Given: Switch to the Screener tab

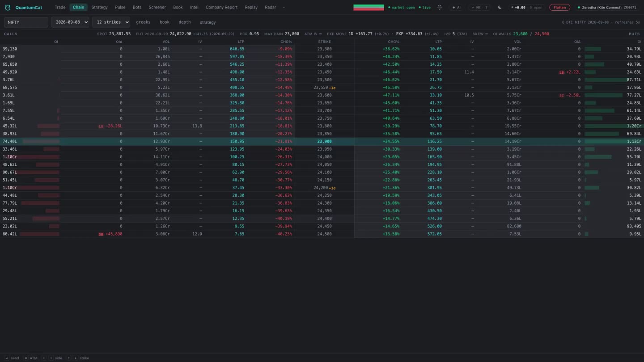Looking at the screenshot, I should (157, 7).
